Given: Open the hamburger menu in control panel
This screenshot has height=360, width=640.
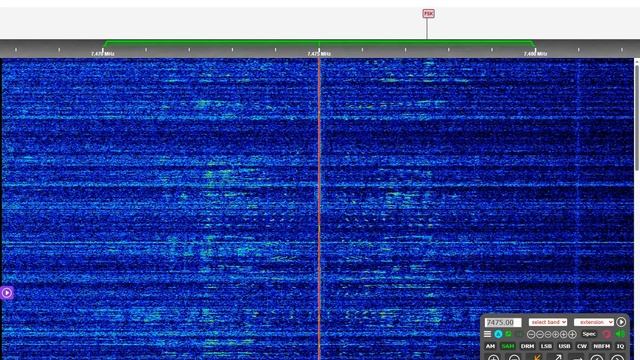Looking at the screenshot, I should coord(487,334).
